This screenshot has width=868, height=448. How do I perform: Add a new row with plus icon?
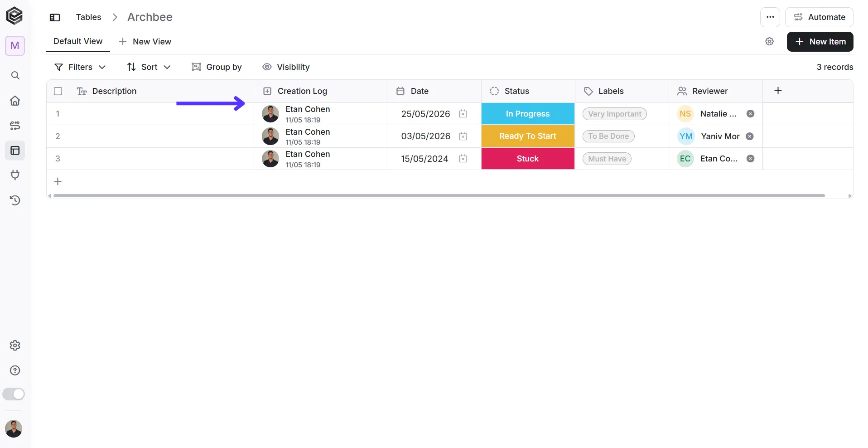pyautogui.click(x=58, y=181)
